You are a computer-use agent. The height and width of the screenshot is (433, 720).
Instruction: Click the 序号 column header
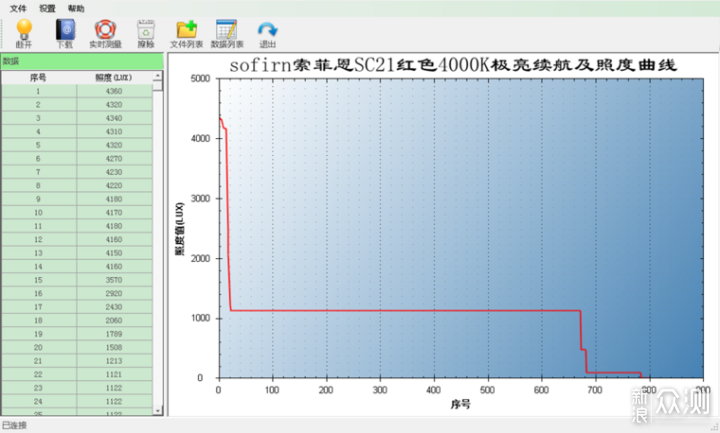[x=38, y=78]
